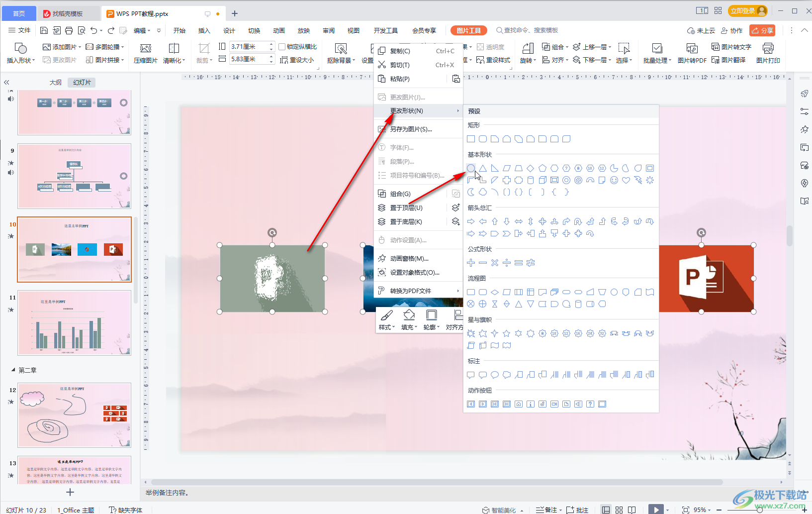Select the isosceles triangle basic shape
This screenshot has height=514, width=812.
coord(483,168)
